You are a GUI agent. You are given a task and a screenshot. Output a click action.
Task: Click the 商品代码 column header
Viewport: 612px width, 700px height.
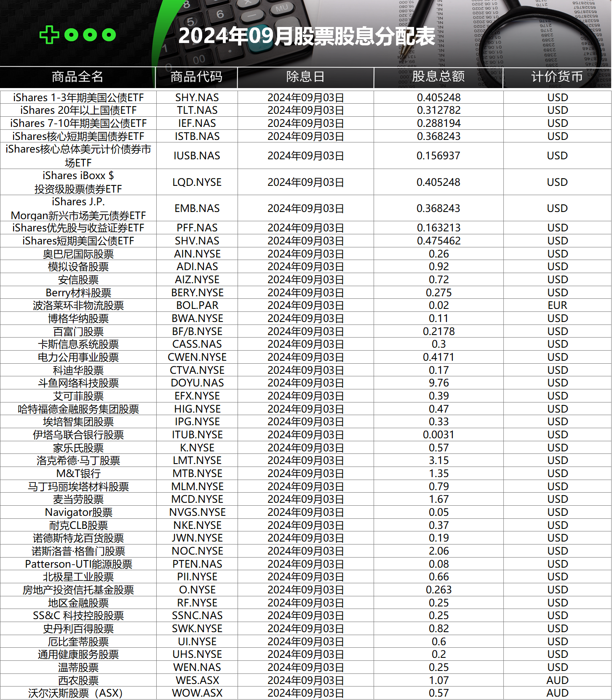196,77
